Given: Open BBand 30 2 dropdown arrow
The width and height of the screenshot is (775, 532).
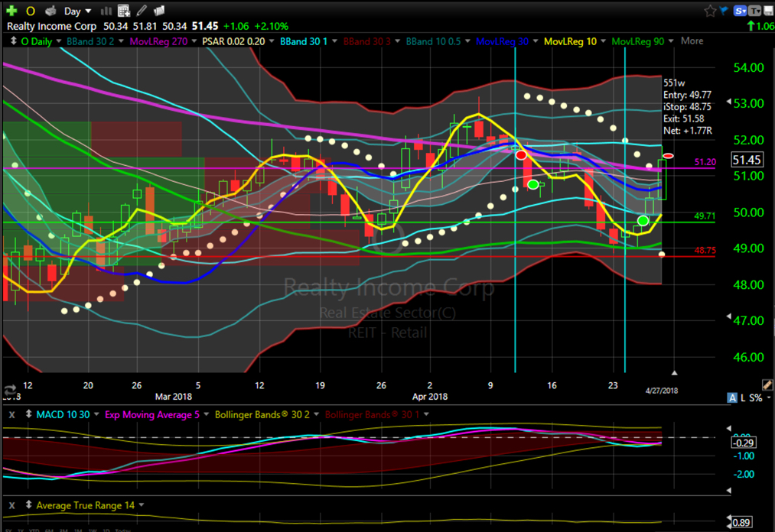Looking at the screenshot, I should click(121, 41).
